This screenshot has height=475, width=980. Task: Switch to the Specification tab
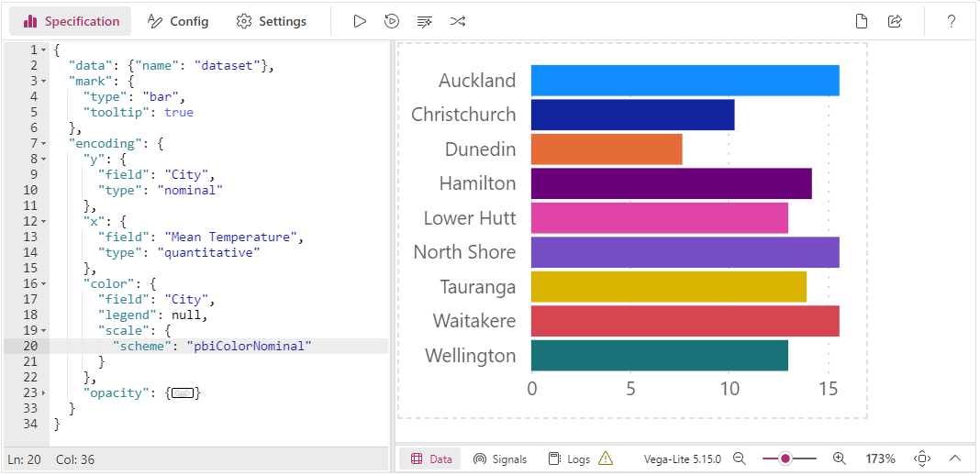tap(71, 21)
